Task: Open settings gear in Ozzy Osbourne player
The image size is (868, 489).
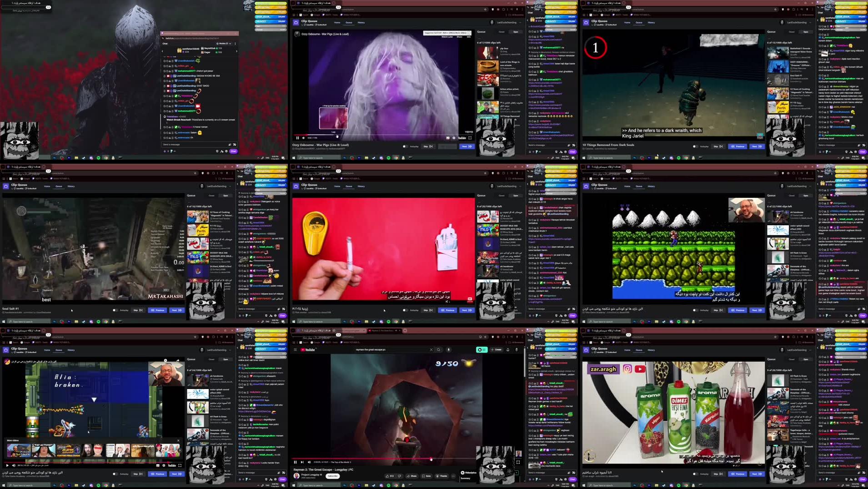Action: [x=454, y=138]
